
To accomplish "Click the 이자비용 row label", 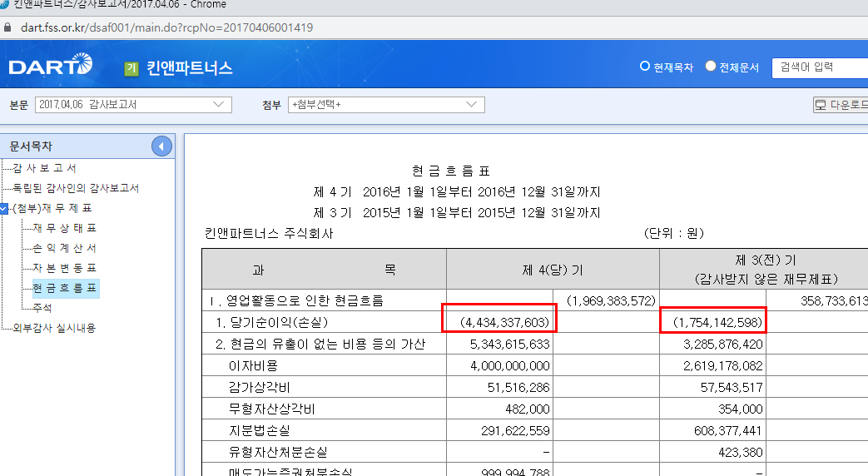I will coord(253,366).
